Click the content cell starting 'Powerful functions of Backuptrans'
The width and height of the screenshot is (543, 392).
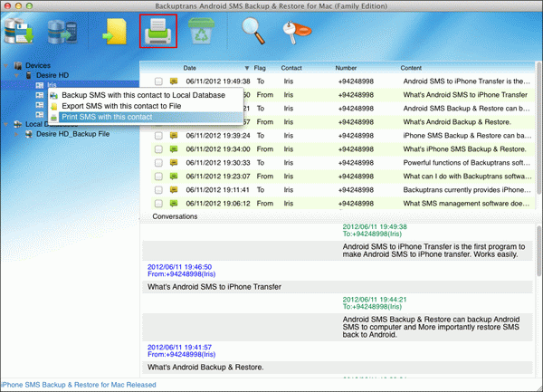pos(466,163)
